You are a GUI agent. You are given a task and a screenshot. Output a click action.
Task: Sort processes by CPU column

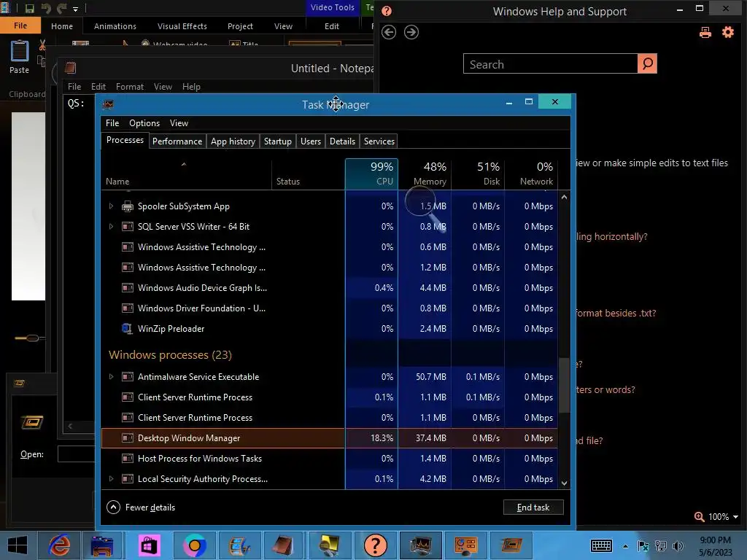[371, 174]
